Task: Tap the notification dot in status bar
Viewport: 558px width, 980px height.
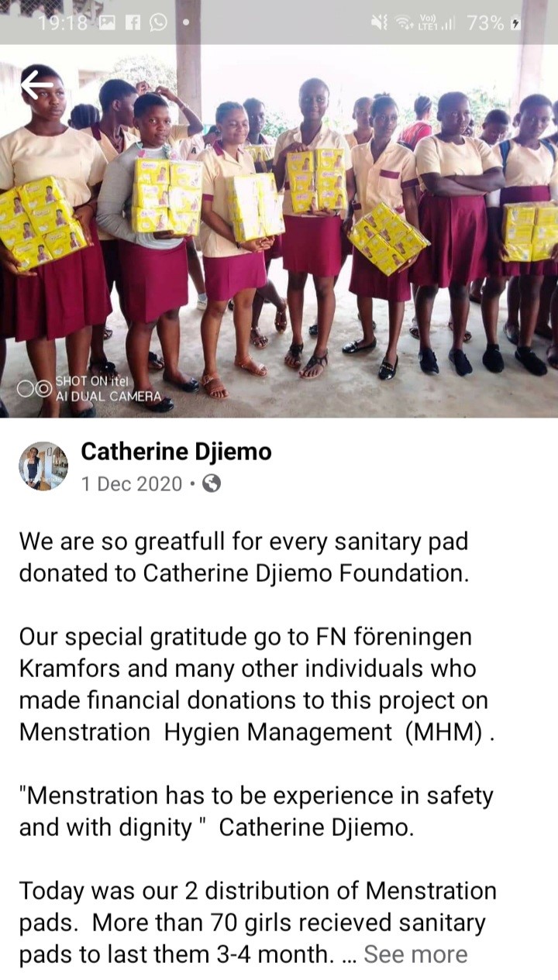Action: tap(185, 23)
